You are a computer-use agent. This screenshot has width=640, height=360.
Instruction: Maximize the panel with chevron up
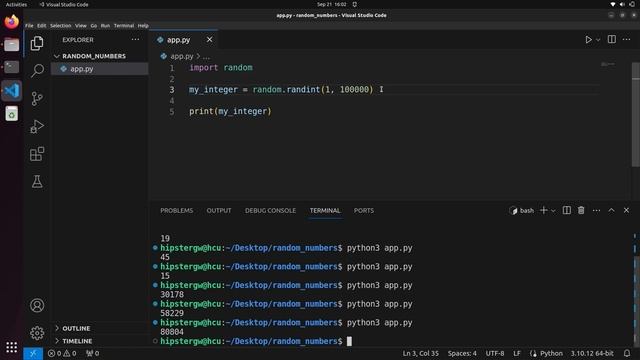(611, 210)
